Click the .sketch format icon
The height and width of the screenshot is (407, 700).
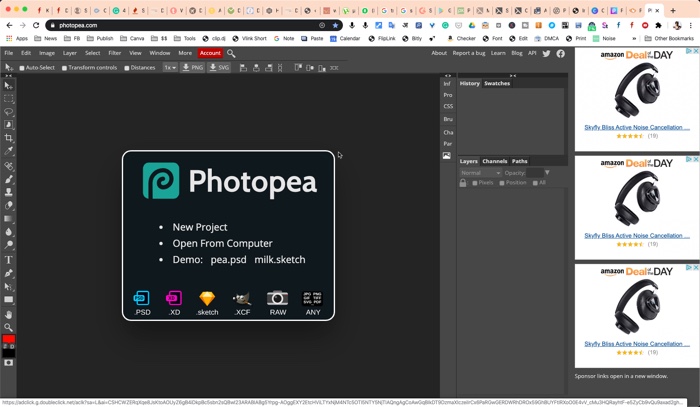[207, 303]
